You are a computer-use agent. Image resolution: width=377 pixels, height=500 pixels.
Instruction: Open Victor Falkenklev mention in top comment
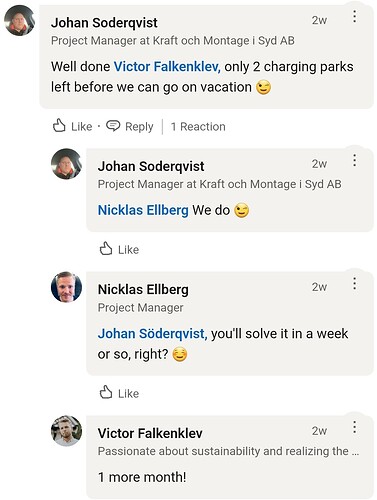pos(167,67)
